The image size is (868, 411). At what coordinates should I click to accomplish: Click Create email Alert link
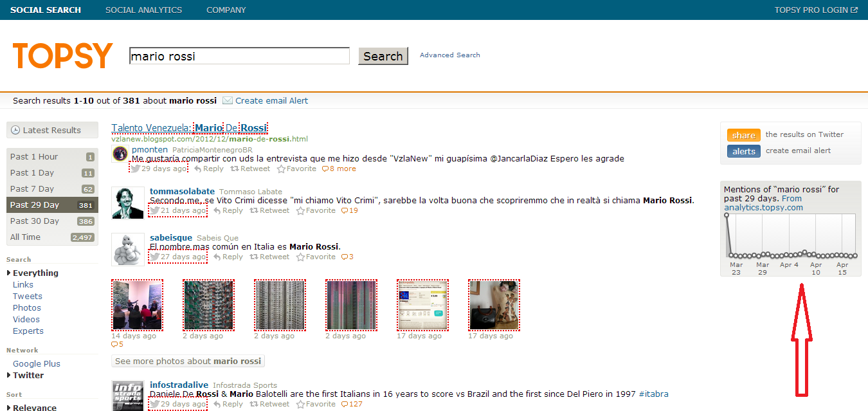(271, 100)
